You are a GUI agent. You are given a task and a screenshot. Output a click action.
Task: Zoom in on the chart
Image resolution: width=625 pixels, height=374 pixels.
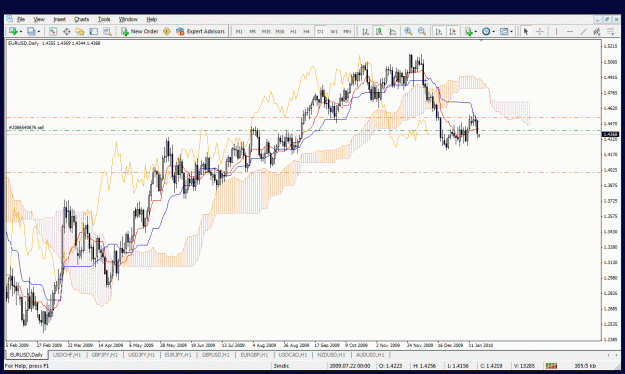(x=408, y=31)
